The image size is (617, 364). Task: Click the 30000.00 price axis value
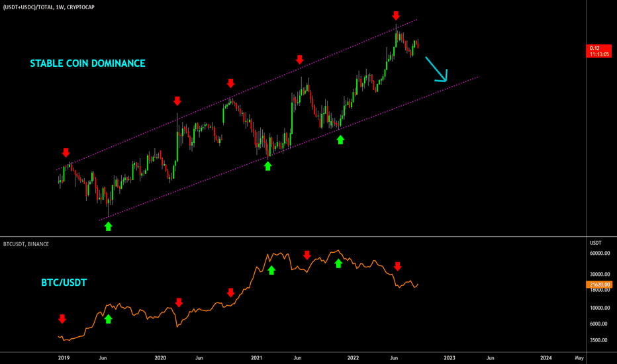(600, 274)
